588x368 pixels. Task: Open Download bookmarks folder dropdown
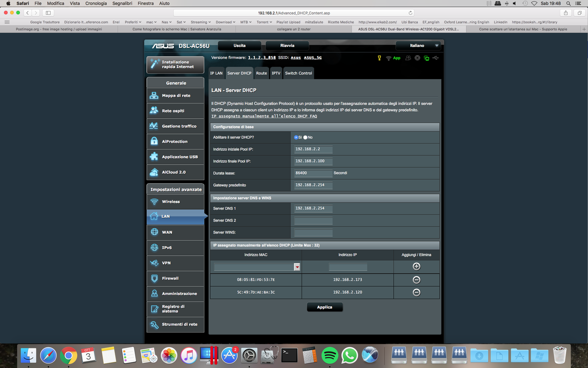coord(226,22)
